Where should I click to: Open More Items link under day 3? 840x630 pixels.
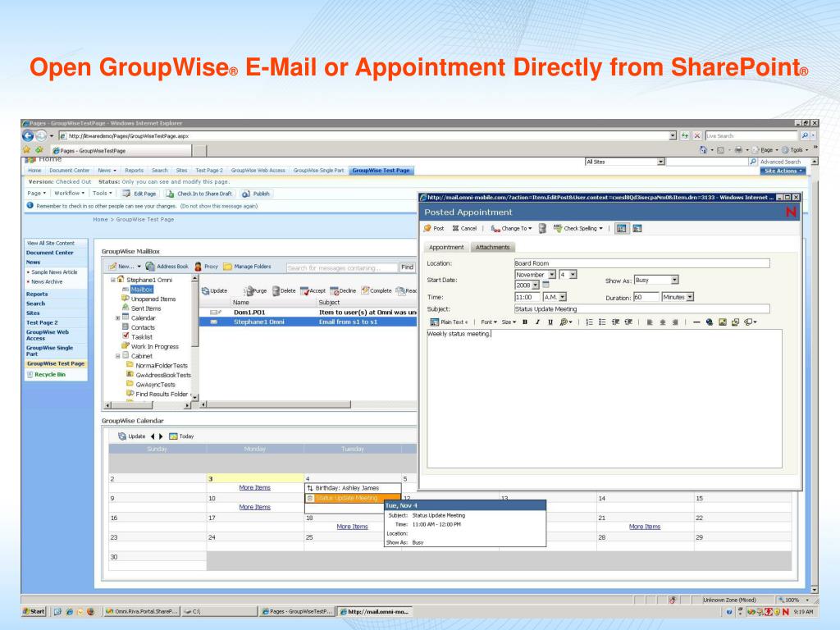click(x=254, y=487)
